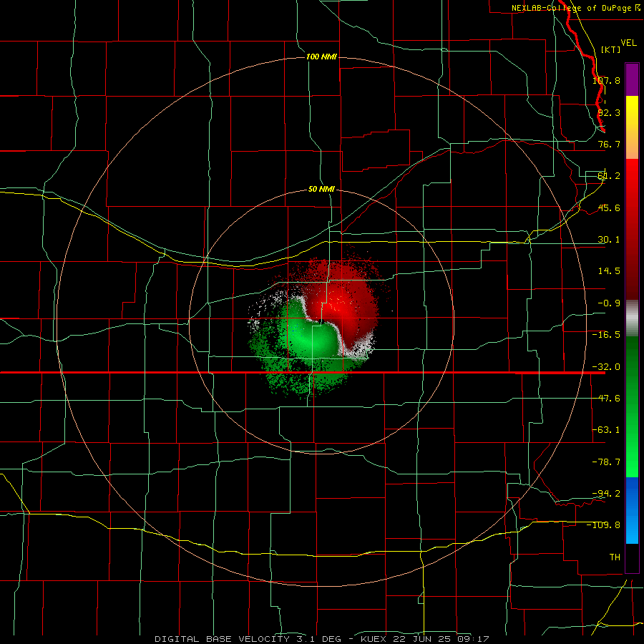The height and width of the screenshot is (644, 644).
Task: Select the 61.2 velocity scale value
Action: tap(609, 176)
